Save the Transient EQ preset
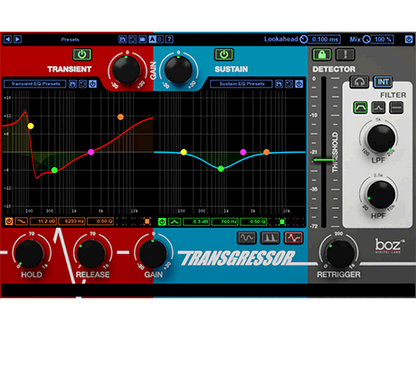Screen dimensions: 416x376 tap(73, 84)
